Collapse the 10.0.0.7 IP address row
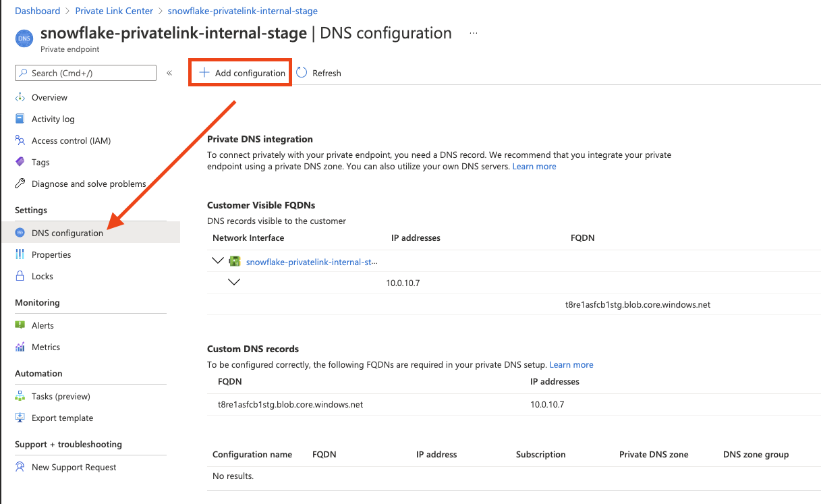 234,282
